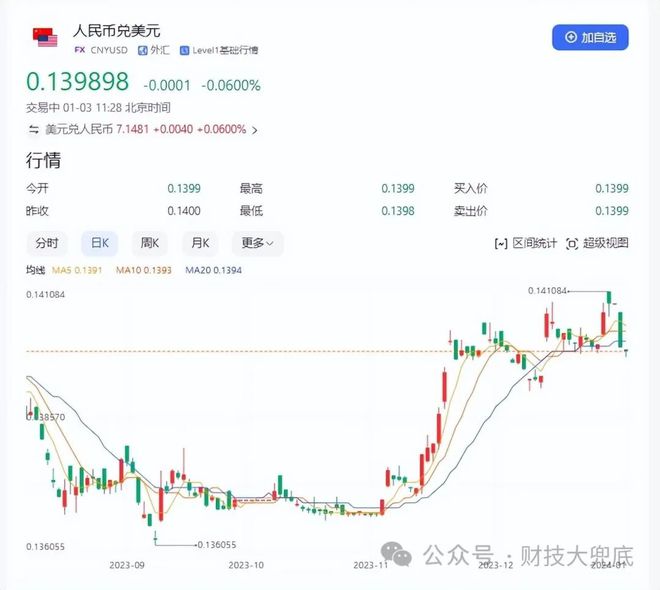Select the chart low marker 0.136055
The height and width of the screenshot is (590, 660).
click(217, 545)
